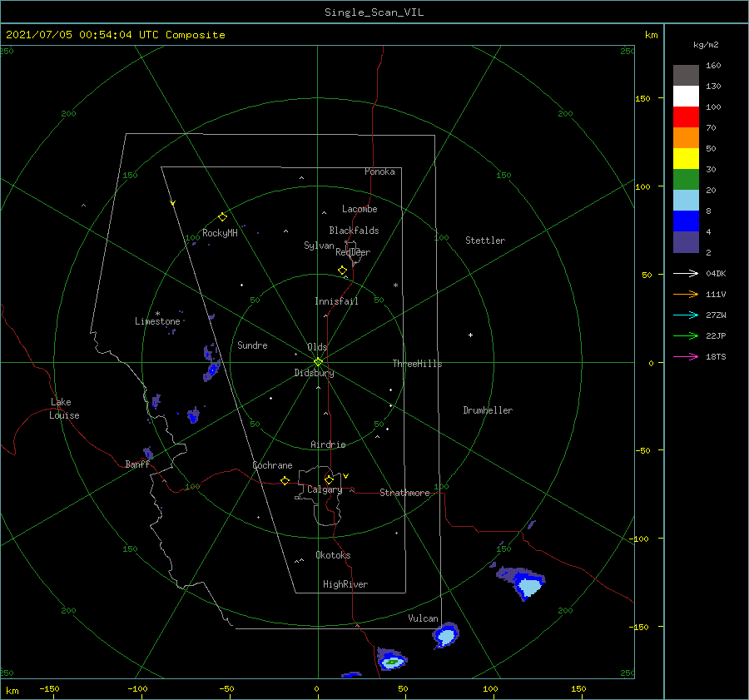Click the Didsbury map label
749x700 pixels.
click(315, 373)
